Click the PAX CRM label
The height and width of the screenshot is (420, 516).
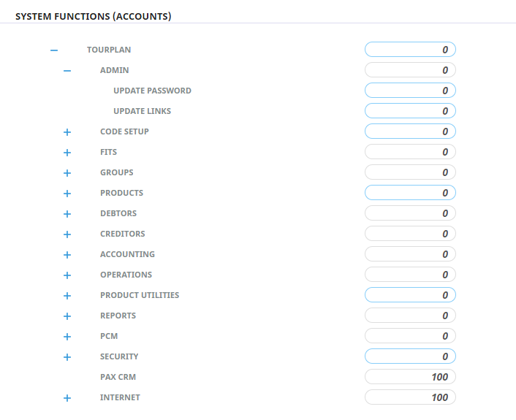pyautogui.click(x=118, y=378)
